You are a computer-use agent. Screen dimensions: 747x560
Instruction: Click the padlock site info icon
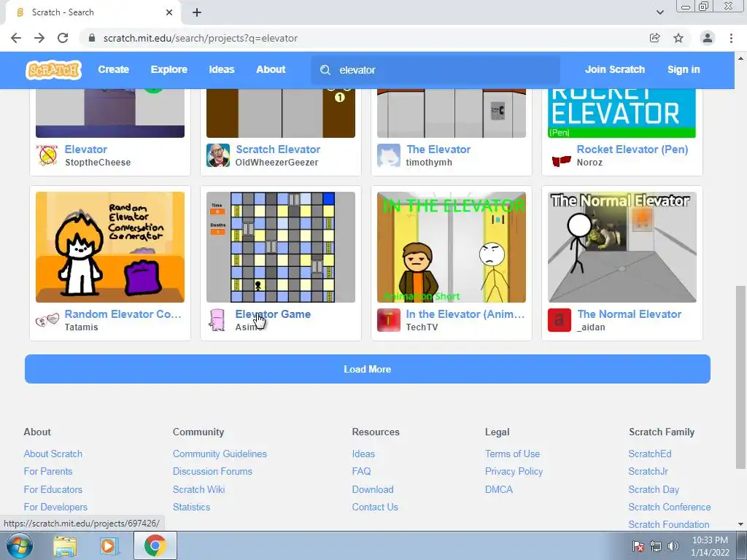pyautogui.click(x=92, y=38)
